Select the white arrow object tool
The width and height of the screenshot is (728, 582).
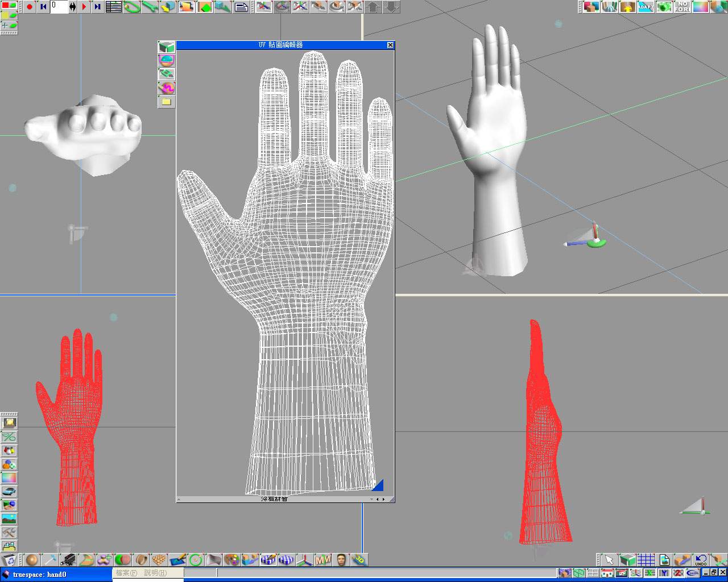coord(609,560)
